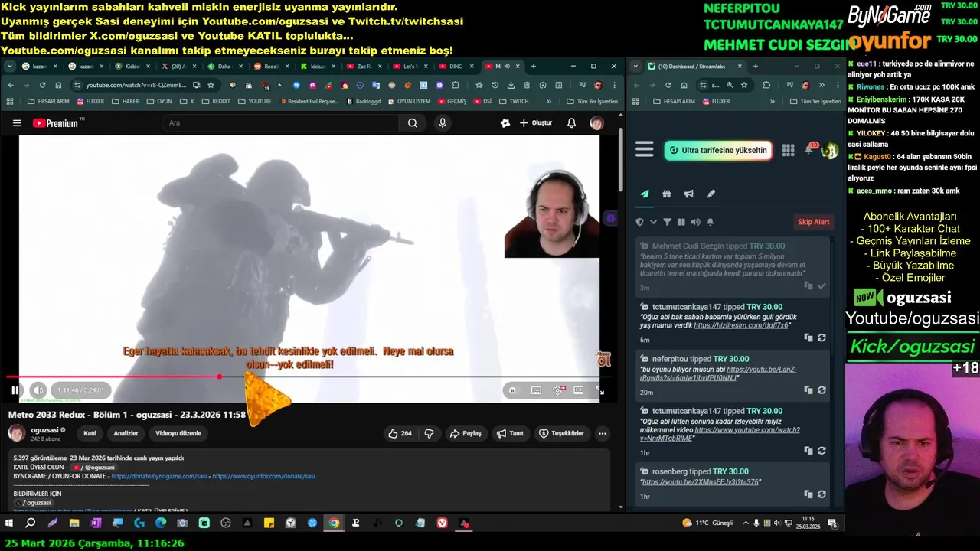Open Streamlabs hamburger side menu

coord(645,150)
